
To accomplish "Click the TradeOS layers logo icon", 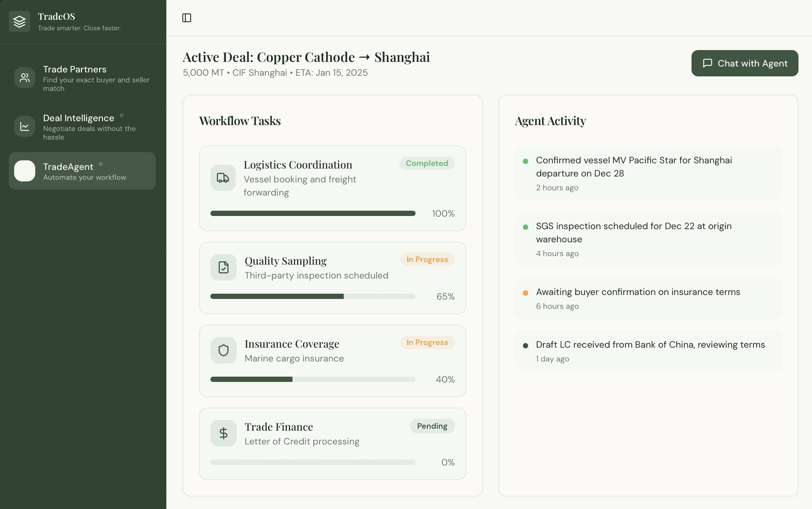I will [19, 21].
